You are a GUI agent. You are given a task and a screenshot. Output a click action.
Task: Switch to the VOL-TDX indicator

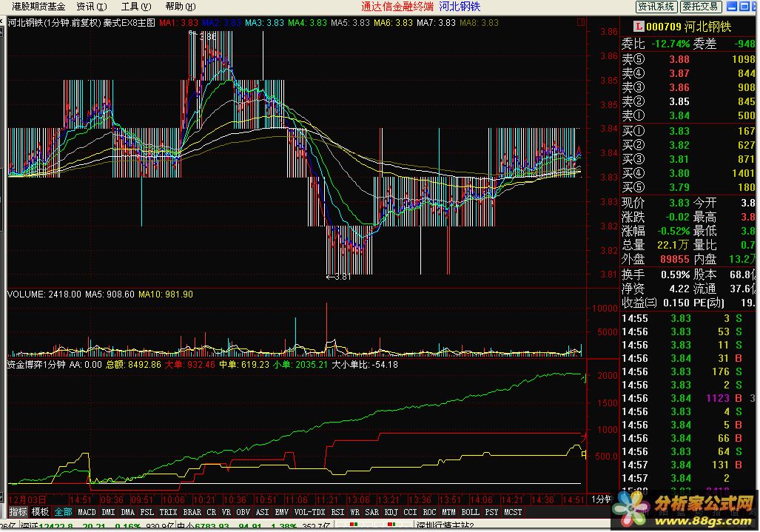(310, 512)
